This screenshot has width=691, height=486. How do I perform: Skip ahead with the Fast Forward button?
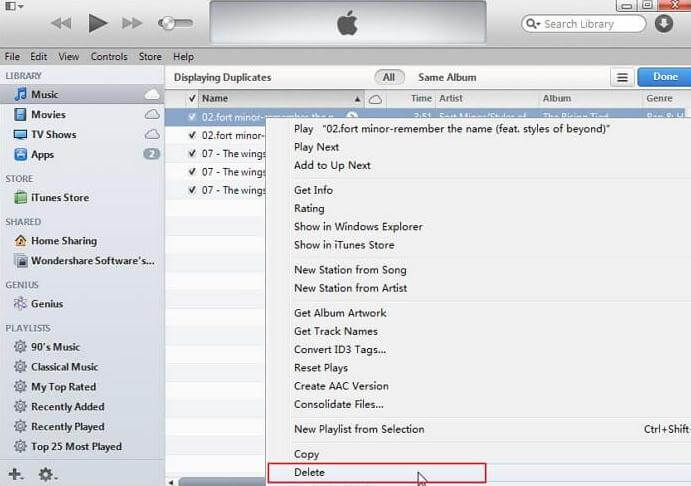pos(132,23)
